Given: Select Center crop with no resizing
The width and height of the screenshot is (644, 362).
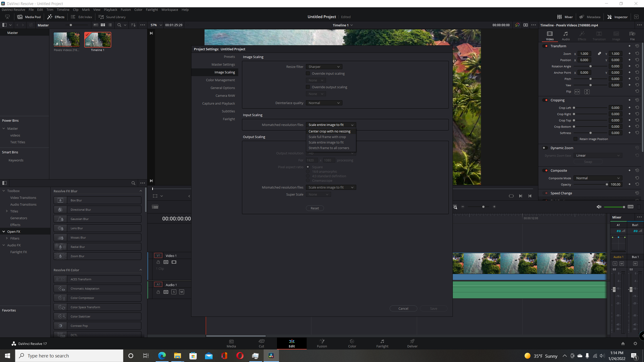Looking at the screenshot, I should 331,131.
